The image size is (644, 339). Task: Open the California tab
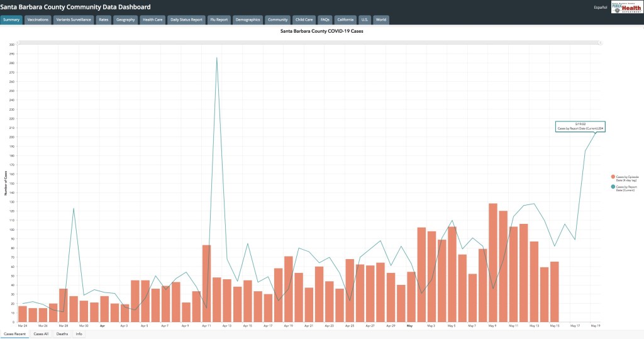(345, 19)
